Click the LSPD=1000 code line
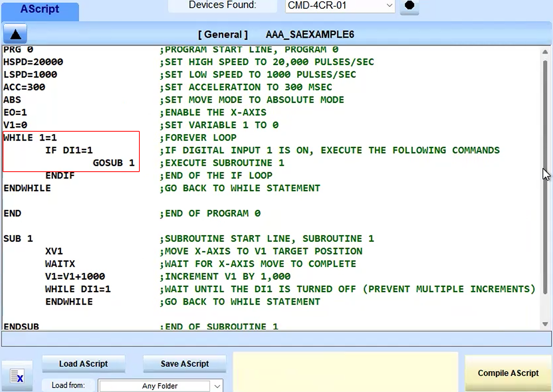 [x=30, y=75]
